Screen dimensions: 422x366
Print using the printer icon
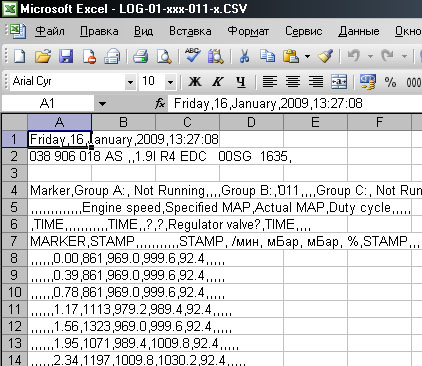(x=141, y=56)
